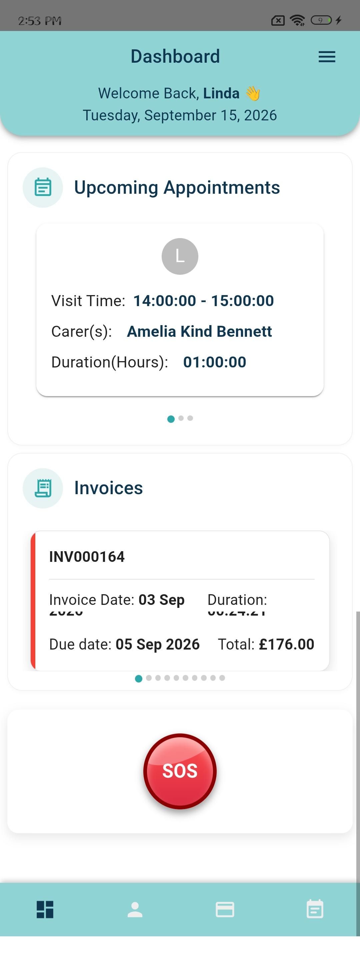Tap the Invoices receipt icon
Viewport: 360px width, 980px height.
click(x=43, y=488)
